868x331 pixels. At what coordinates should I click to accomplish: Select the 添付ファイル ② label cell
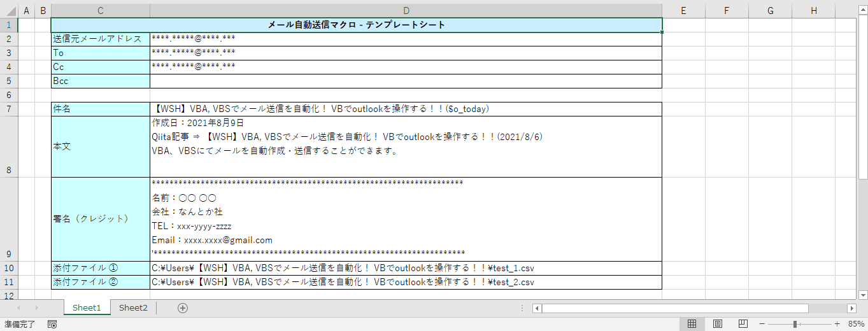coord(101,282)
